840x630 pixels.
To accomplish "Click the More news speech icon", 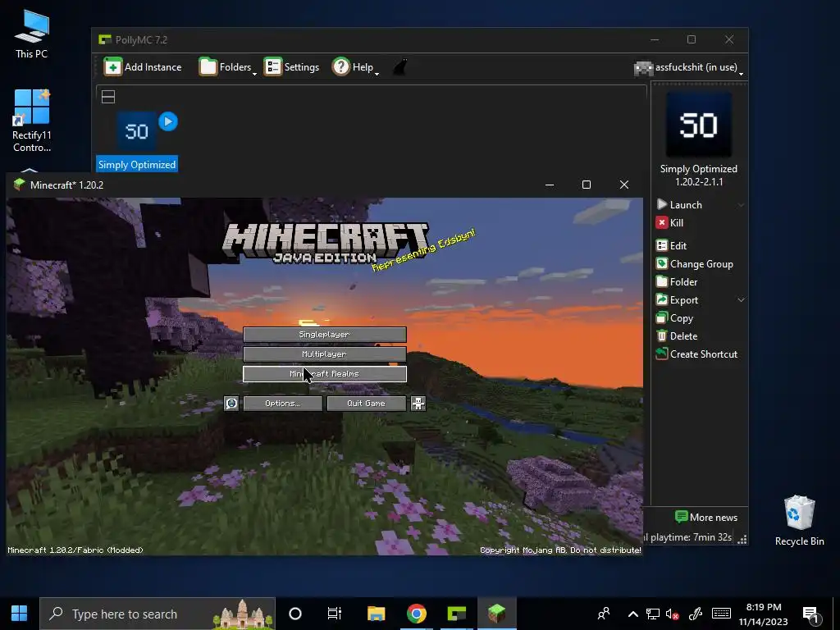I will pyautogui.click(x=681, y=517).
